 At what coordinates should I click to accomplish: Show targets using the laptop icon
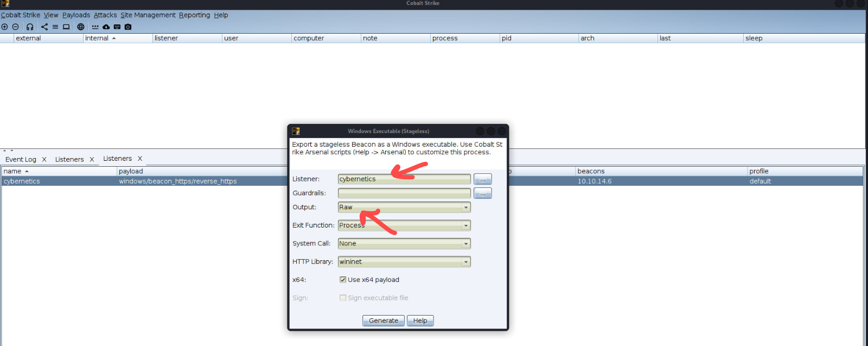(66, 27)
